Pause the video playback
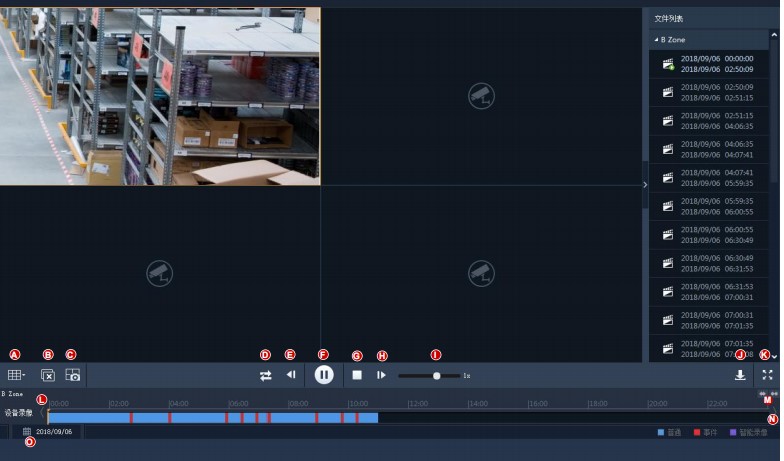This screenshot has height=461, width=784. pos(324,374)
